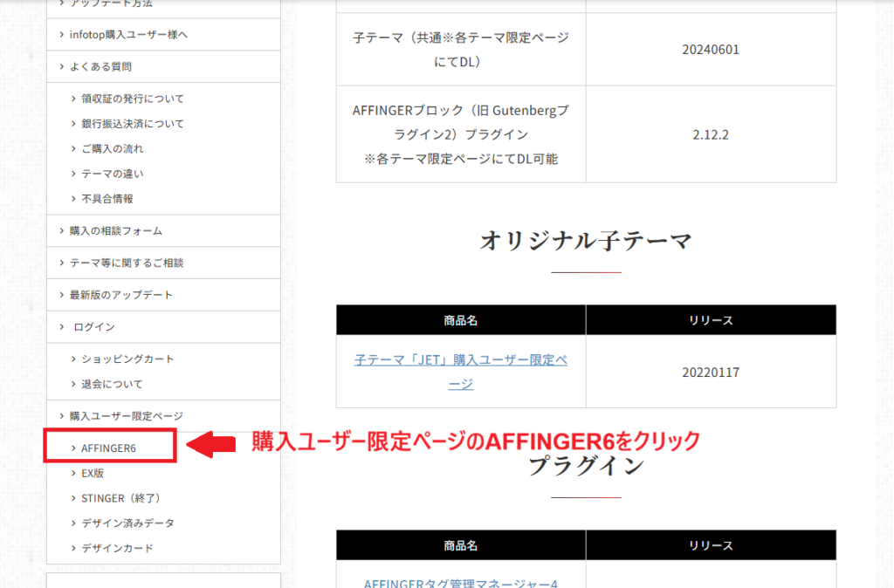Open the 購入の相談フォーム menu item
The width and height of the screenshot is (894, 588).
click(116, 231)
